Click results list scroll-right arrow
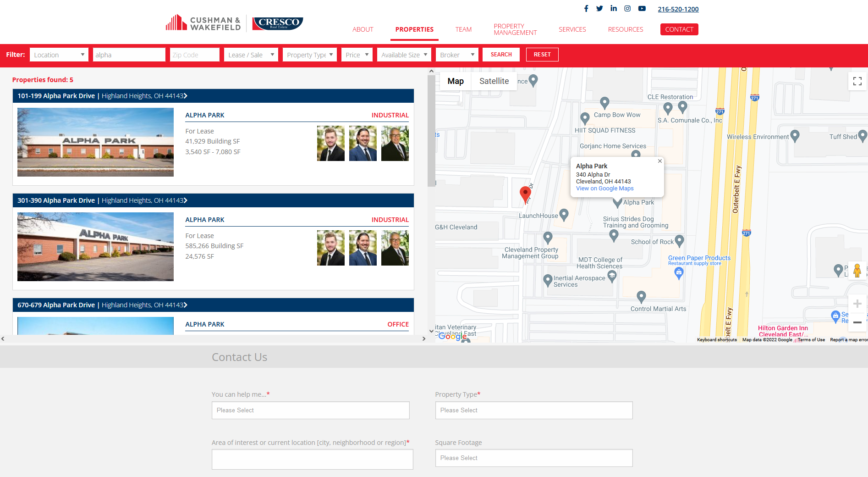Screen dimensions: 868x477 click(424, 339)
